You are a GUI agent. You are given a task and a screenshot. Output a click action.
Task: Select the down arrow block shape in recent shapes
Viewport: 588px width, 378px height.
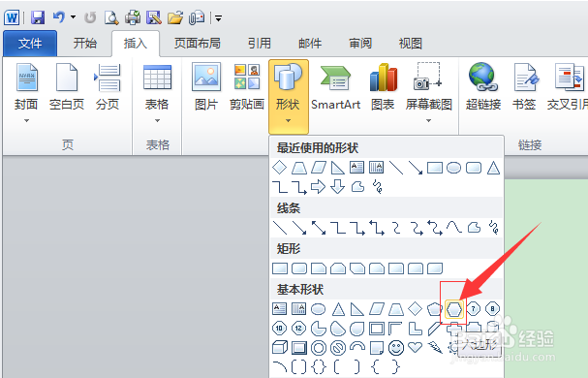[x=337, y=186]
